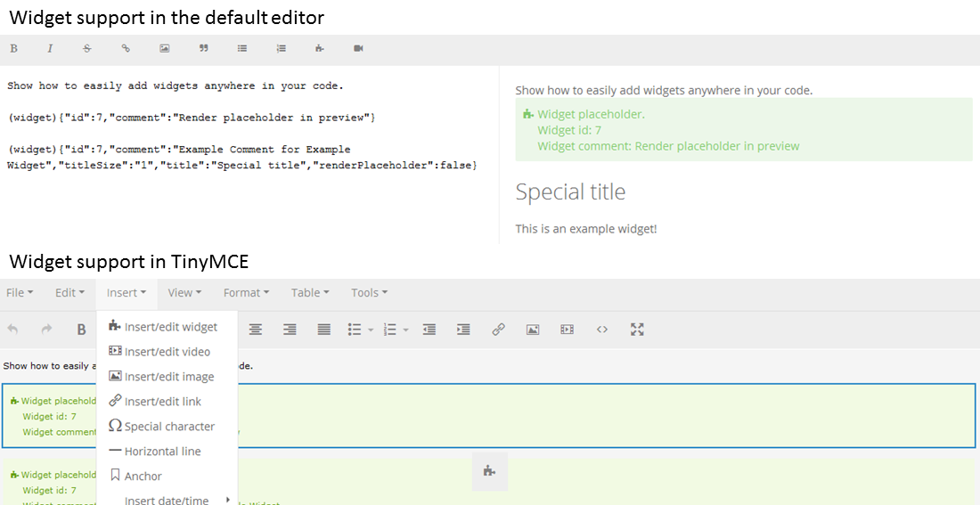The width and height of the screenshot is (980, 505).
Task: Open the Format menu
Action: pos(246,292)
